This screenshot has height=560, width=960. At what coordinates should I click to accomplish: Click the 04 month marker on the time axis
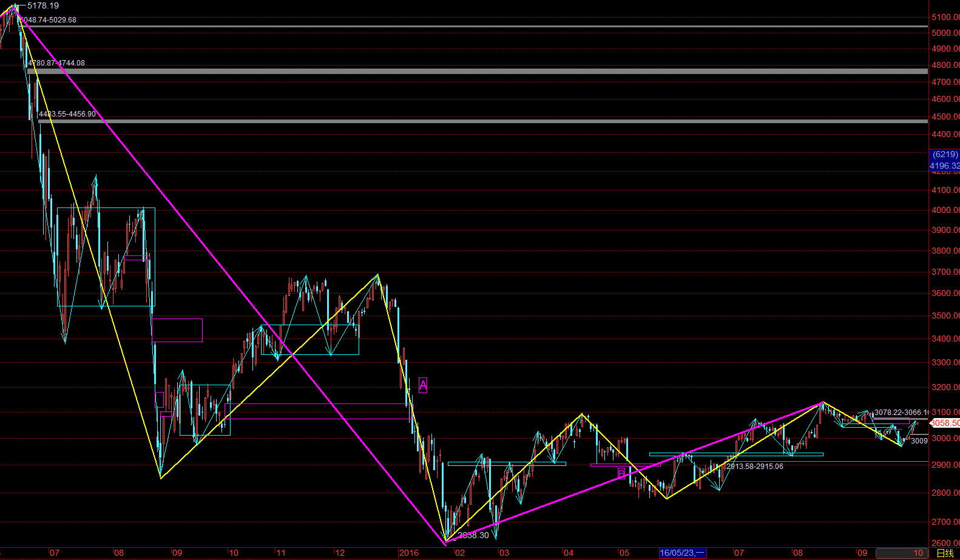569,553
